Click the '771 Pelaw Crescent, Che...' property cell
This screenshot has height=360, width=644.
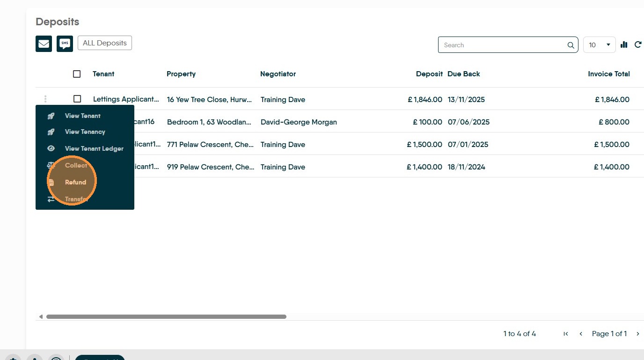210,145
